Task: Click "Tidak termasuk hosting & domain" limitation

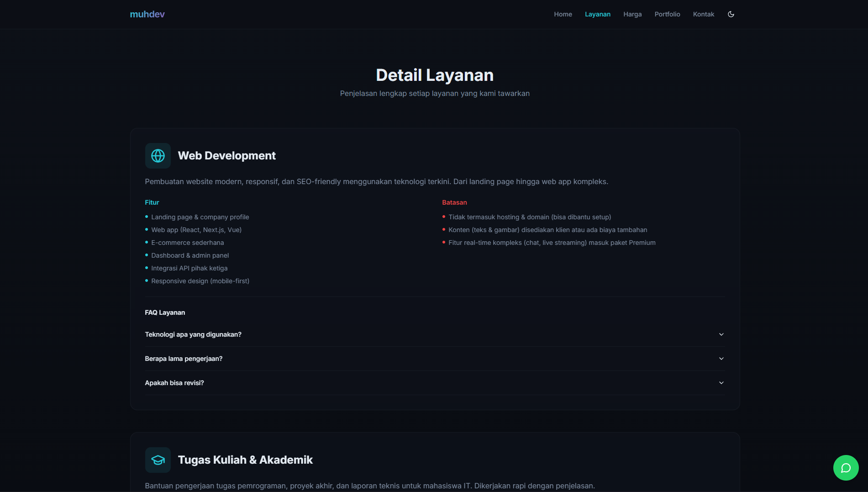Action: point(530,217)
